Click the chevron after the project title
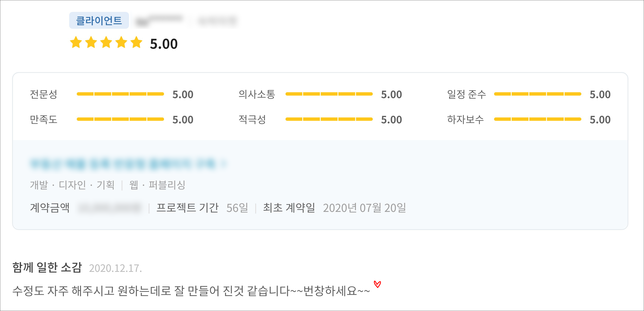 coord(224,164)
